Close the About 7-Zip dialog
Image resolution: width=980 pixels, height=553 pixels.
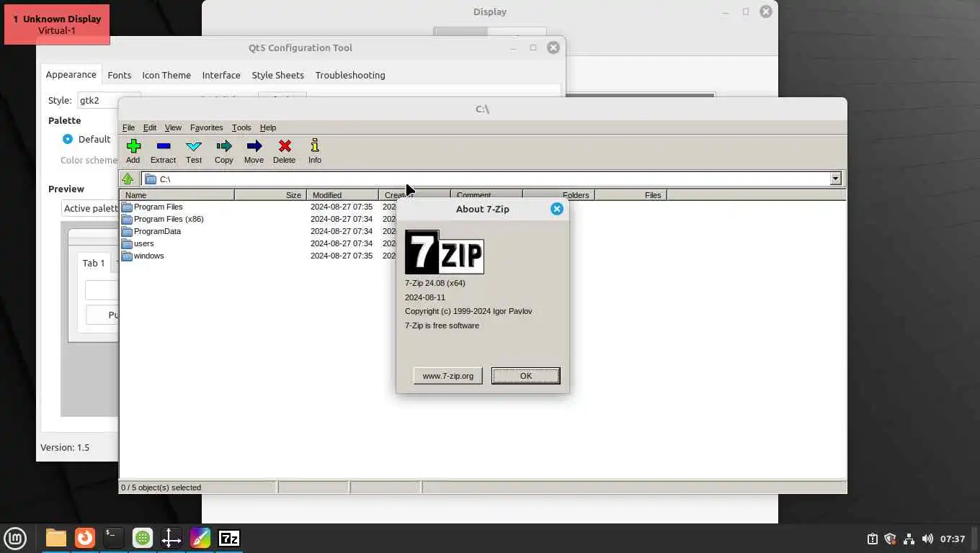[x=557, y=209]
